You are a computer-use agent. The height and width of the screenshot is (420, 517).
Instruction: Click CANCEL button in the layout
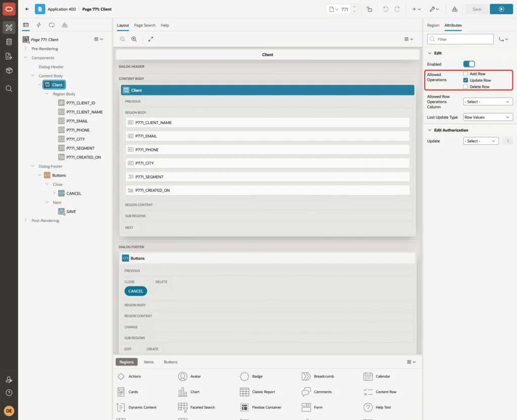pos(135,291)
